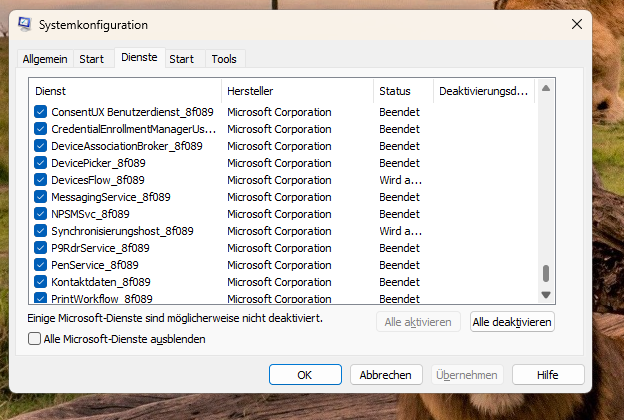Sort by the Status column header
This screenshot has height=420, width=624.
click(x=402, y=91)
